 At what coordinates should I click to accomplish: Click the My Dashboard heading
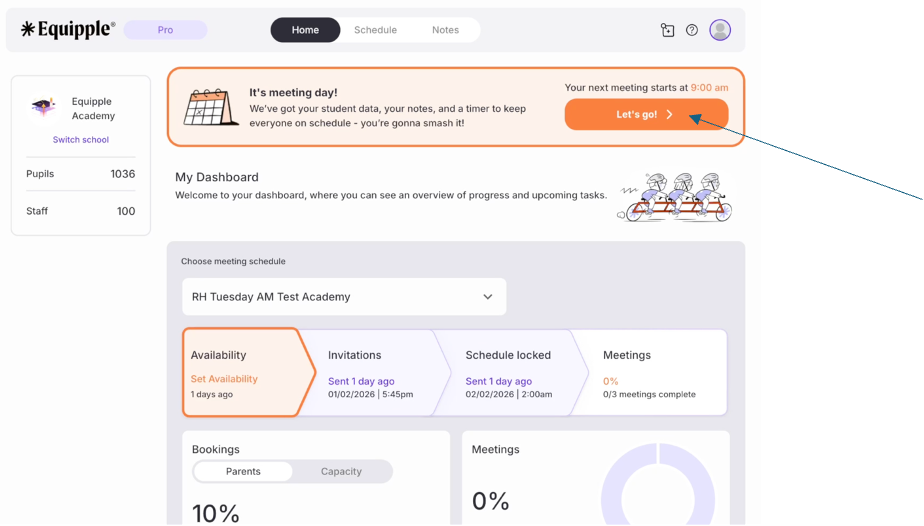pyautogui.click(x=217, y=177)
